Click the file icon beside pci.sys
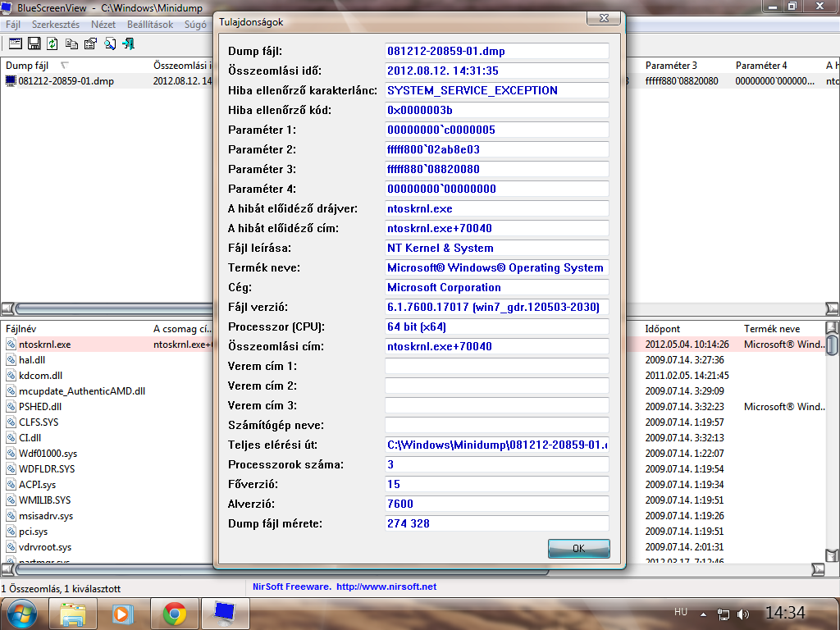Screen dimensions: 840x630 [x=11, y=532]
